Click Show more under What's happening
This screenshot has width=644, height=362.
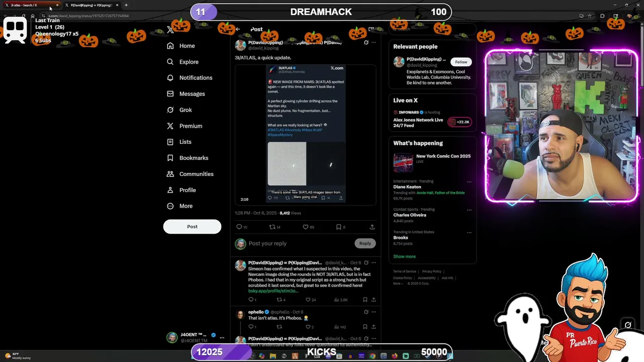pos(405,256)
